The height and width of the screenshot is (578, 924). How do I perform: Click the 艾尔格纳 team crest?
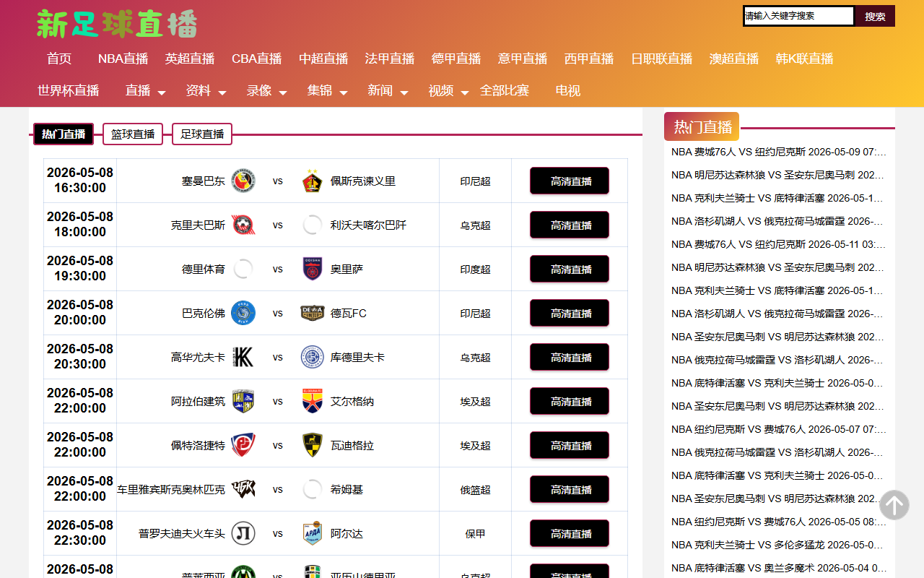pyautogui.click(x=313, y=401)
